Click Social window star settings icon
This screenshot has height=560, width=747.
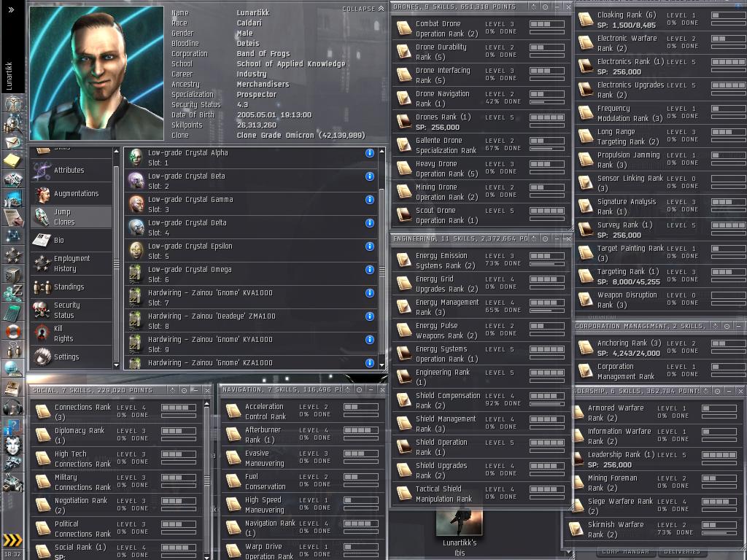pyautogui.click(x=172, y=390)
